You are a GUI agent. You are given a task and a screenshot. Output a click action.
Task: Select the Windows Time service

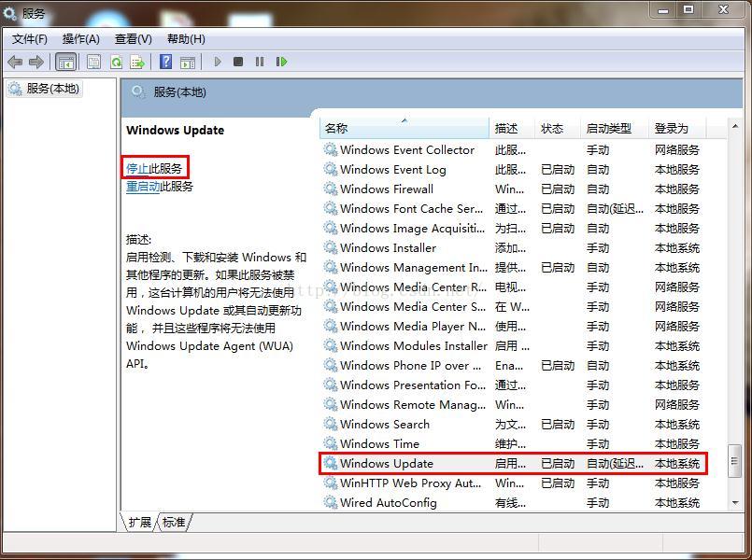[x=513, y=444]
